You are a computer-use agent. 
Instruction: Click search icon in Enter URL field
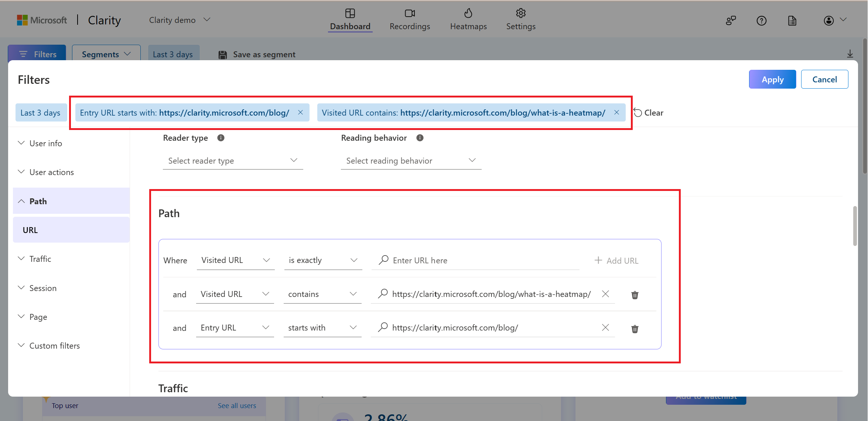(x=383, y=260)
